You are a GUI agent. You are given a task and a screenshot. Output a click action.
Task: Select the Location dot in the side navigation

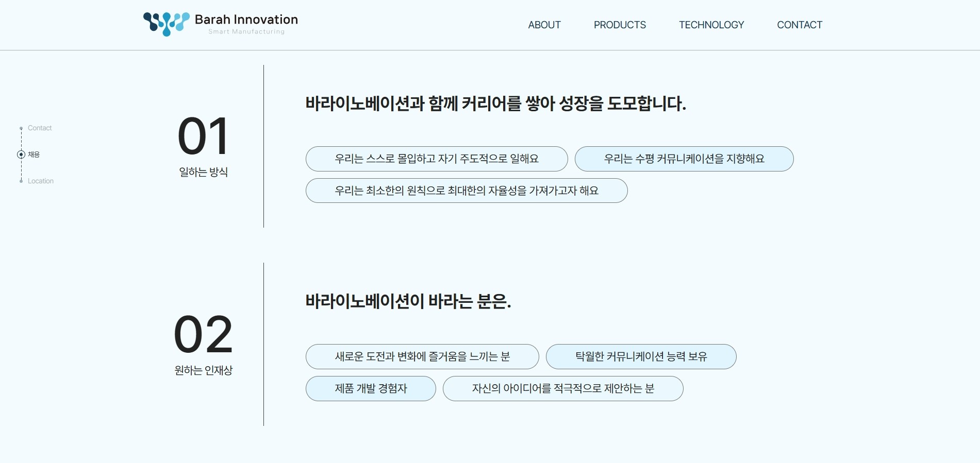pos(21,181)
